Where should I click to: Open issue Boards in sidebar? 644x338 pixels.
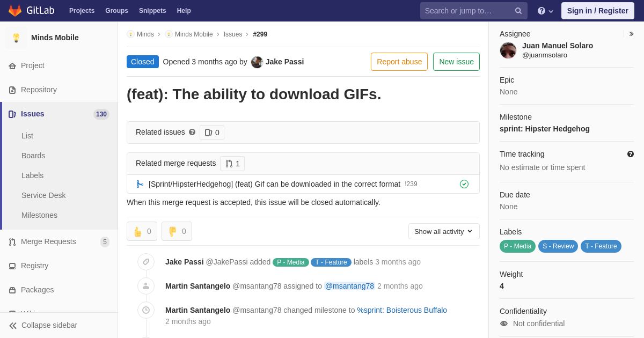click(x=33, y=156)
